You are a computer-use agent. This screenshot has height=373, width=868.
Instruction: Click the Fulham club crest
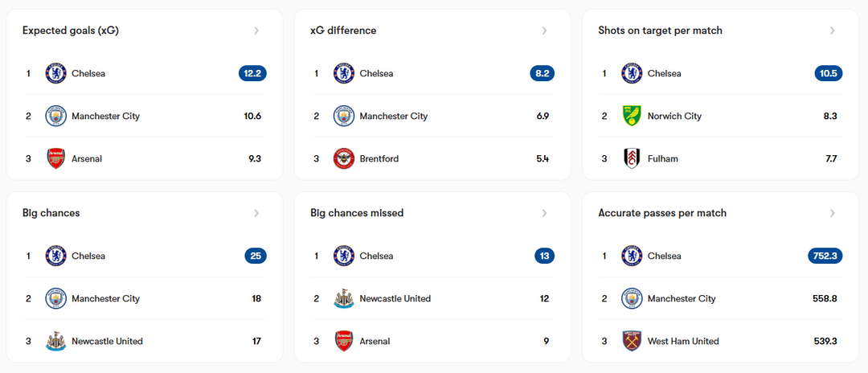point(632,158)
